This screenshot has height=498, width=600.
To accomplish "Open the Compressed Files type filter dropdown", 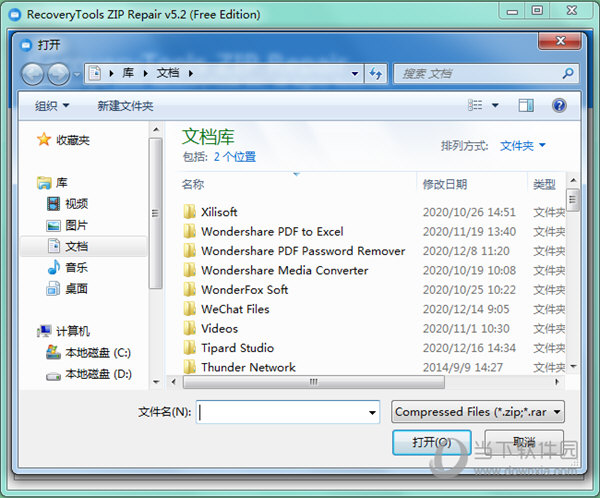I will click(x=478, y=412).
